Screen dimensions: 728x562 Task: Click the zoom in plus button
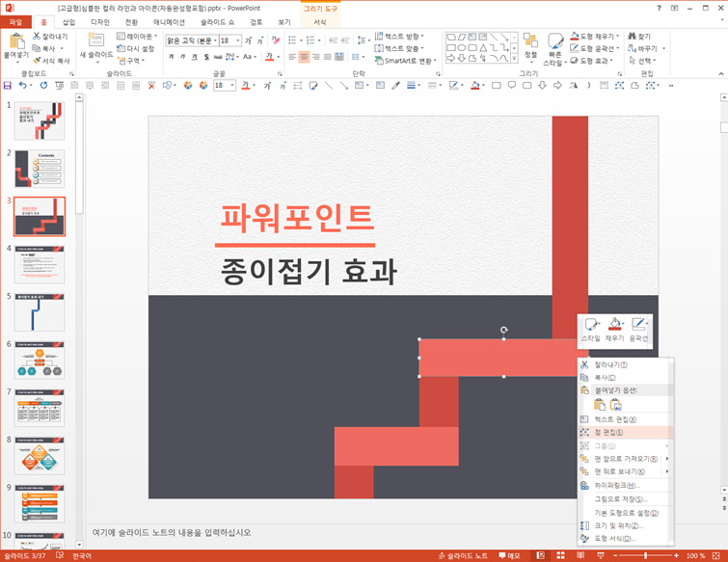(677, 555)
